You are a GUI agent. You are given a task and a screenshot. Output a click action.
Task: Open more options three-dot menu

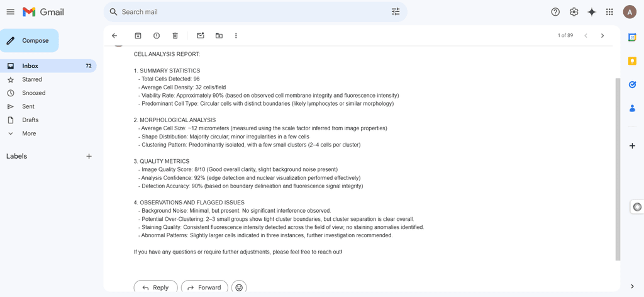coord(236,36)
